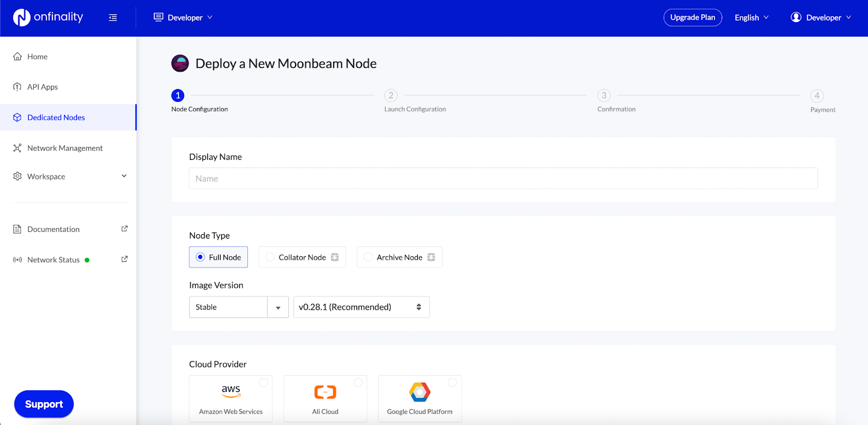The height and width of the screenshot is (425, 868).
Task: Click the Support button
Action: point(44,404)
